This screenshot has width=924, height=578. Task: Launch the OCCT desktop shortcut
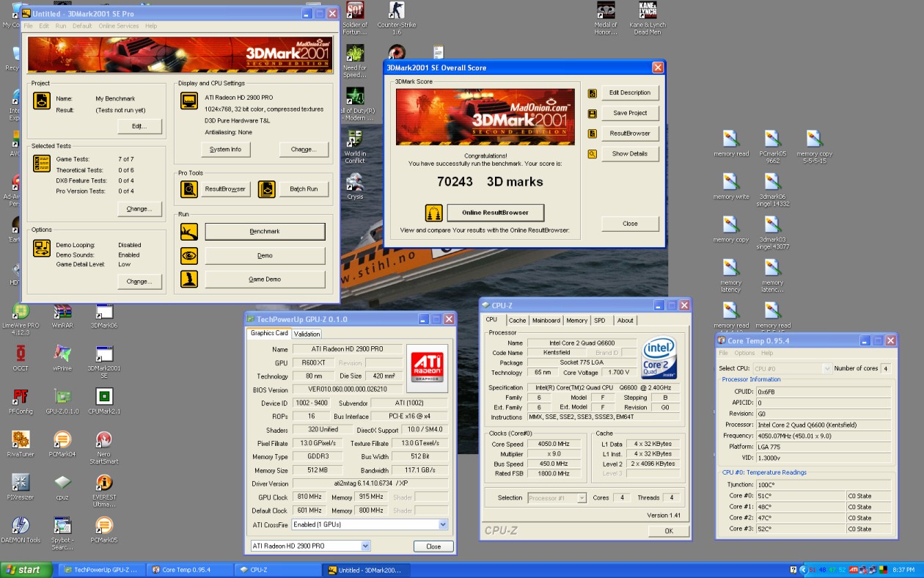click(x=21, y=358)
